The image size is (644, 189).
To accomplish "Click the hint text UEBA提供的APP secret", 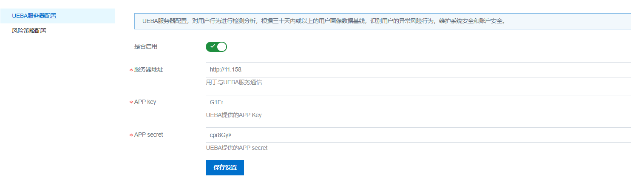I will coord(236,148).
